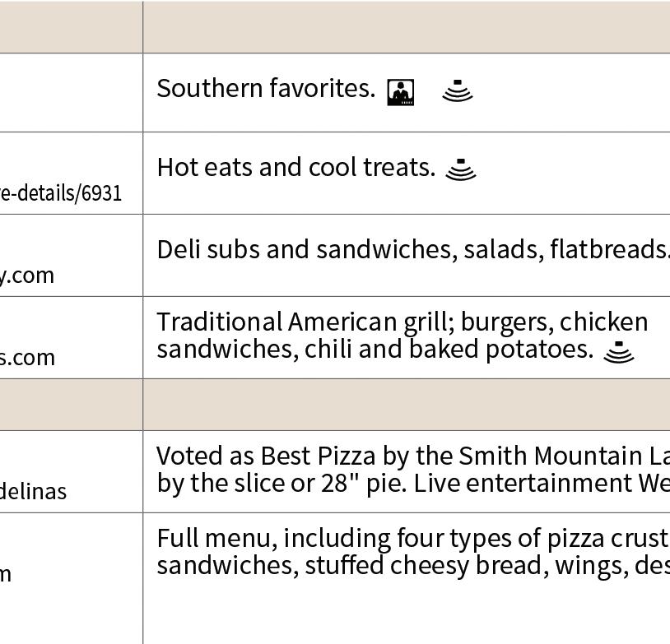The height and width of the screenshot is (644, 670).
Task: Click the Full menu pizza crust description
Action: coord(412,538)
